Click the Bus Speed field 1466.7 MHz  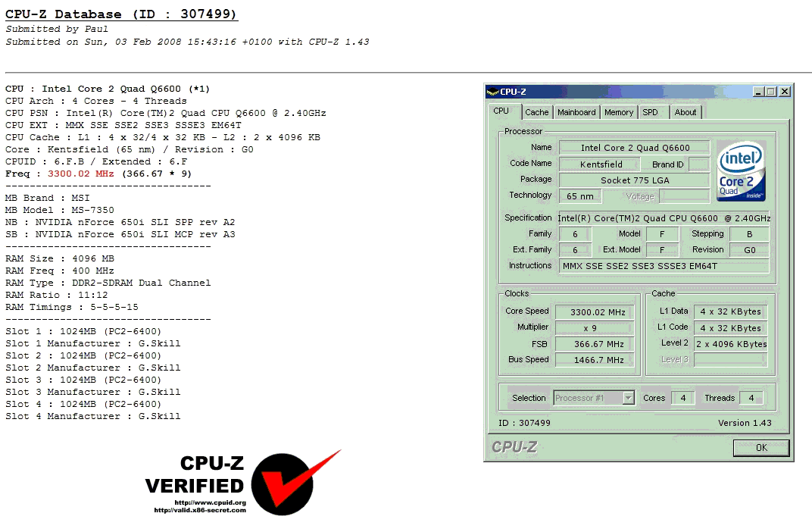[x=595, y=360]
